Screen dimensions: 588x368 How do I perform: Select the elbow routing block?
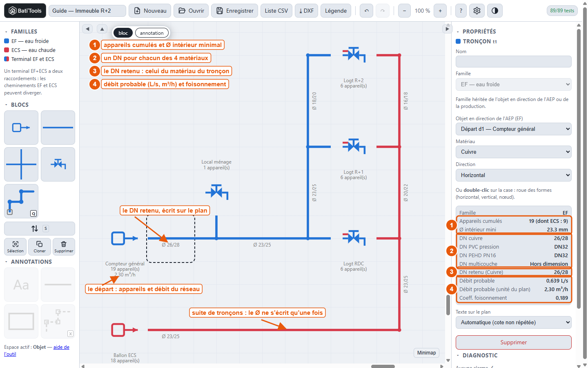coord(21,201)
